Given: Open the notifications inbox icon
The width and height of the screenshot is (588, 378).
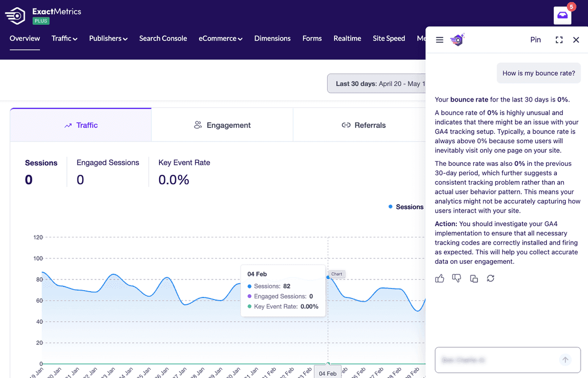Looking at the screenshot, I should [562, 15].
